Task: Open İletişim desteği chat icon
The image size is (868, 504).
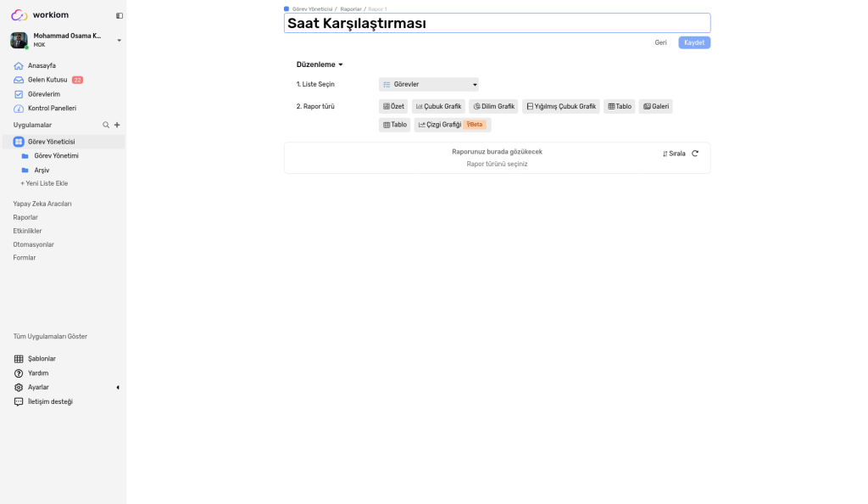Action: pyautogui.click(x=19, y=402)
